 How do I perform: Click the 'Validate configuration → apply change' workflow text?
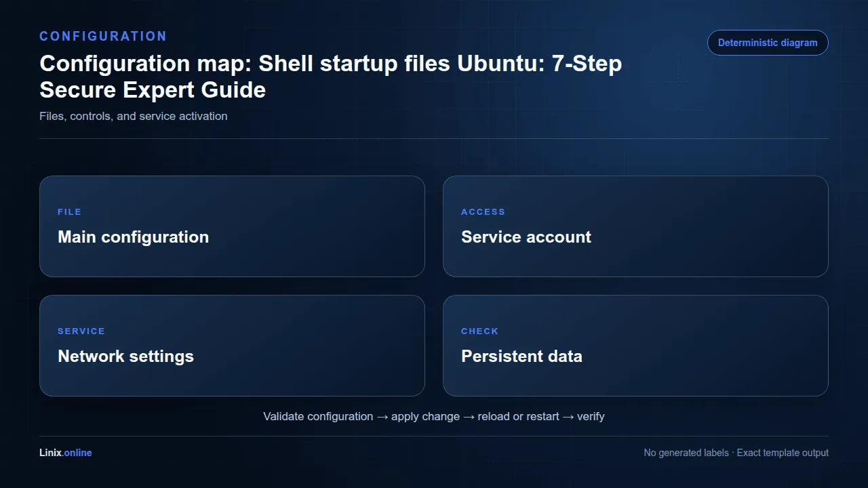(x=361, y=416)
